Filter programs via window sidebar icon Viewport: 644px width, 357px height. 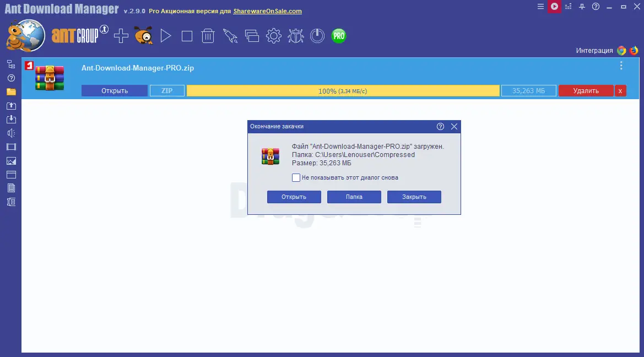[x=11, y=175]
